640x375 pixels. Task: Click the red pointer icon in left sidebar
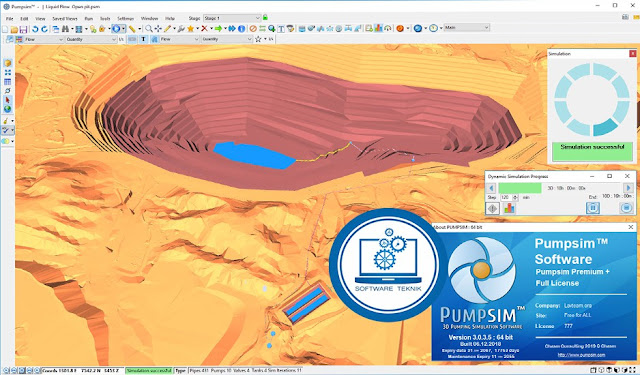pos(7,100)
